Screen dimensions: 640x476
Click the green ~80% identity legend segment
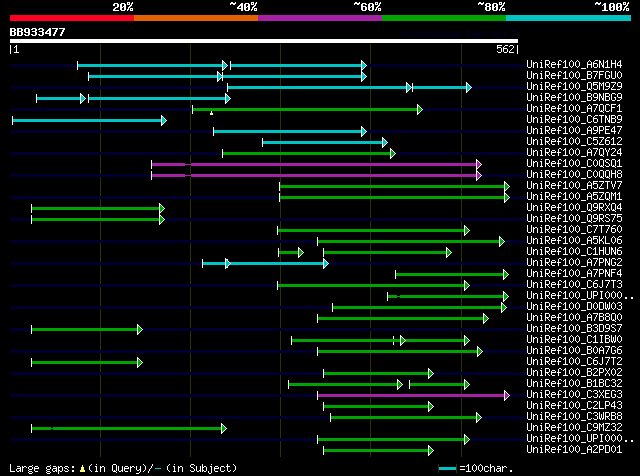[444, 18]
